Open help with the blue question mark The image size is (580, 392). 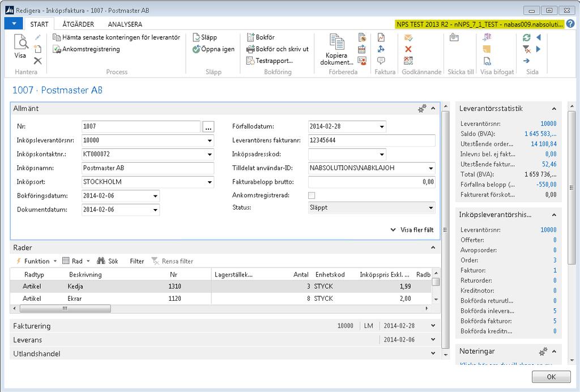(x=571, y=24)
